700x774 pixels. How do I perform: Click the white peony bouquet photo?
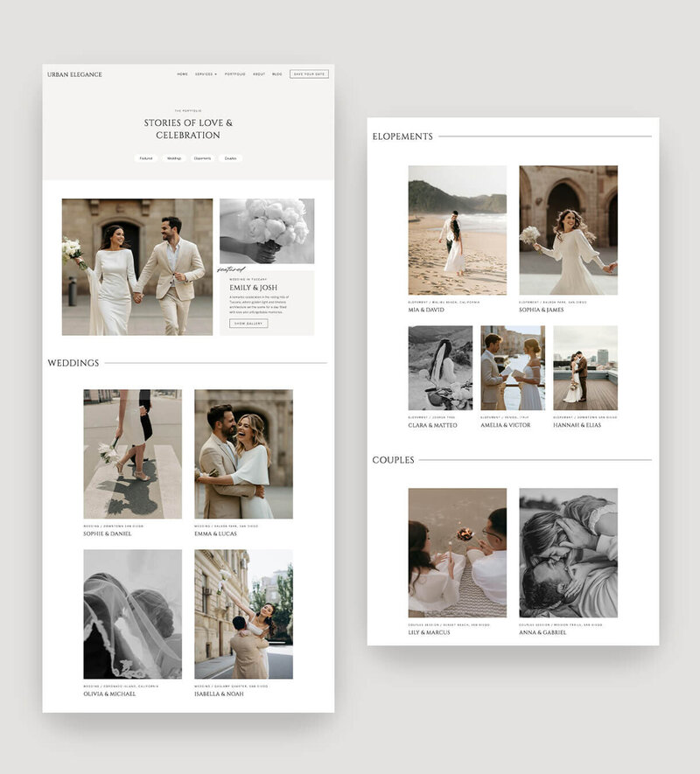tap(267, 231)
